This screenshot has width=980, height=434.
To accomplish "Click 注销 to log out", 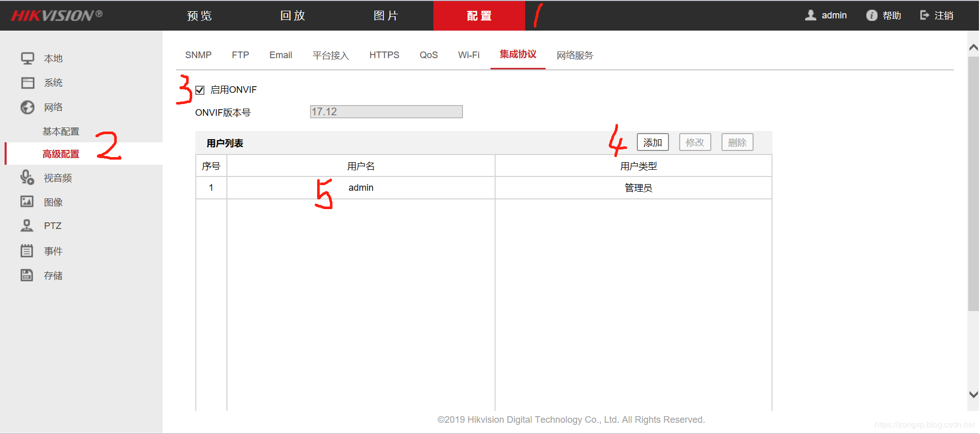I will (x=944, y=16).
